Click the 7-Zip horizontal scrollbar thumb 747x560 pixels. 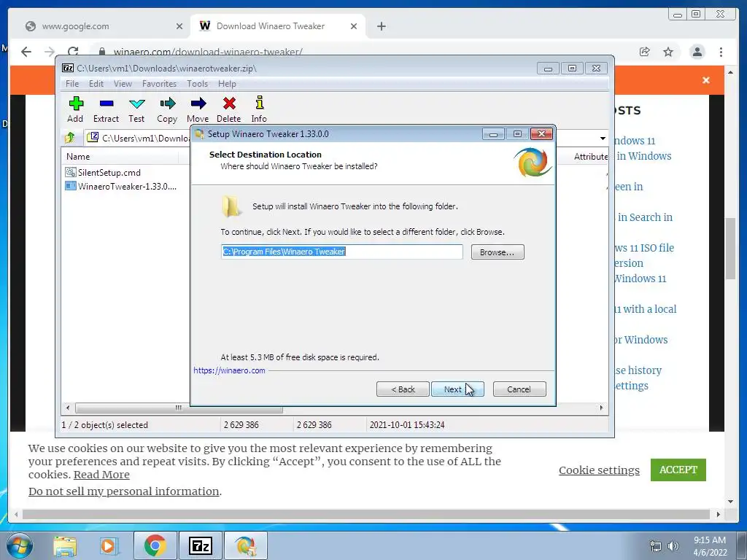[179, 408]
